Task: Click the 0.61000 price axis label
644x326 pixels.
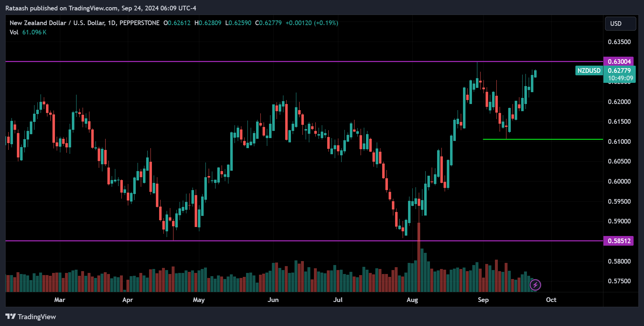Action: (x=619, y=142)
